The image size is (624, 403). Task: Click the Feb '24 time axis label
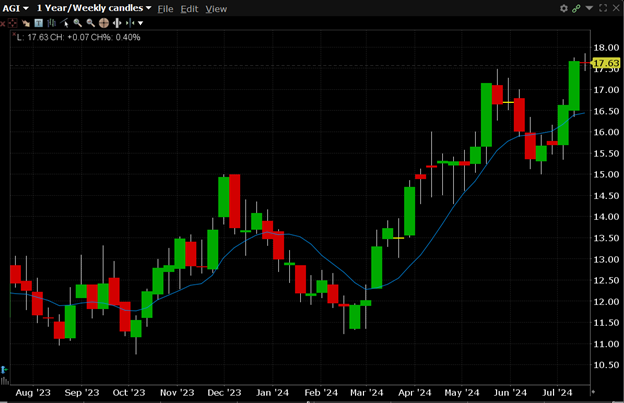coord(321,393)
